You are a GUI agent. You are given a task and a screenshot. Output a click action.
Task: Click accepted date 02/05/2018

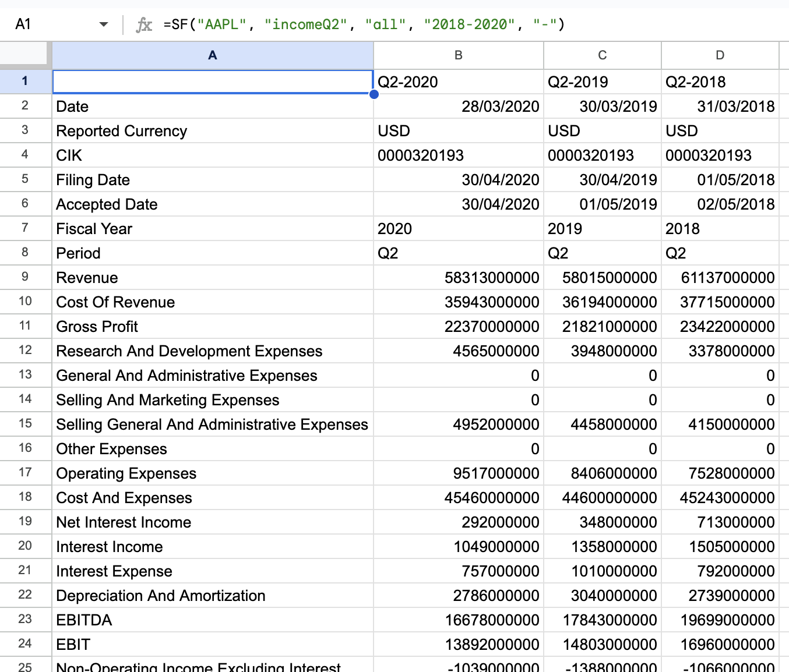(720, 204)
